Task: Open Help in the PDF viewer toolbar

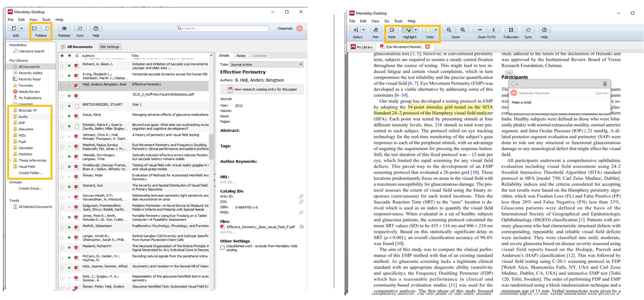Action: tap(544, 30)
